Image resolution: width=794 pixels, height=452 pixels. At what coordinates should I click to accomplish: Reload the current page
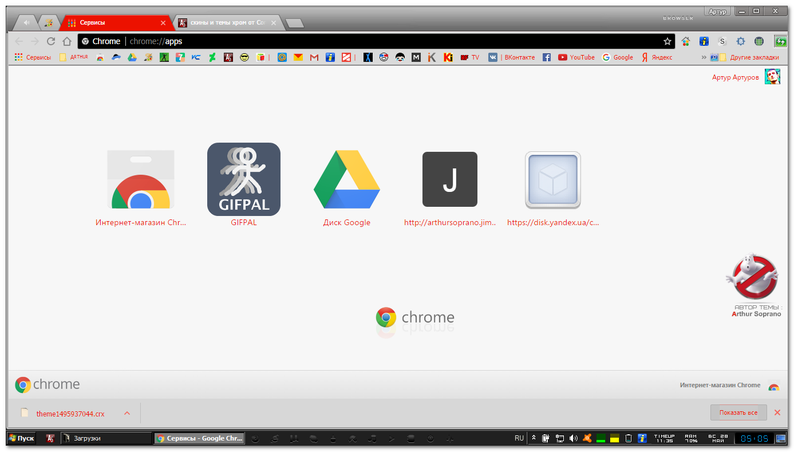tap(51, 42)
